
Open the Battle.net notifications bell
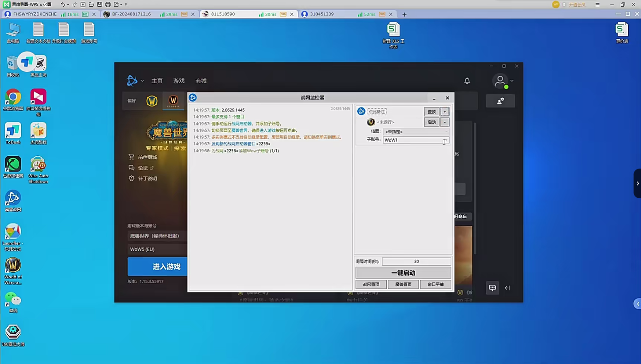tap(467, 81)
